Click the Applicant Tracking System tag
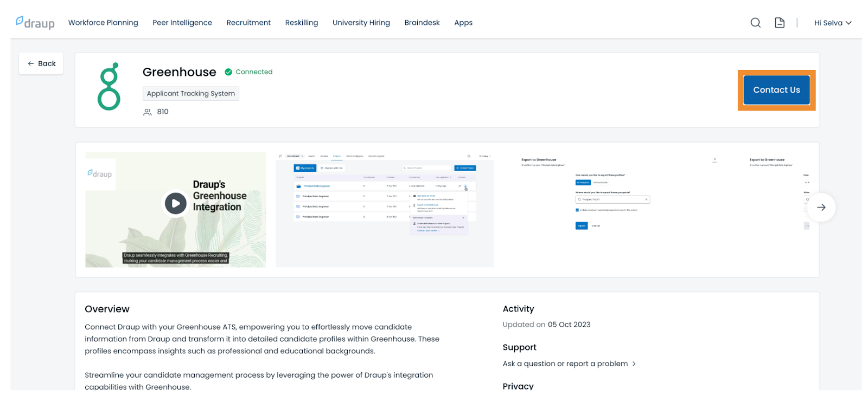868x395 pixels. point(191,94)
